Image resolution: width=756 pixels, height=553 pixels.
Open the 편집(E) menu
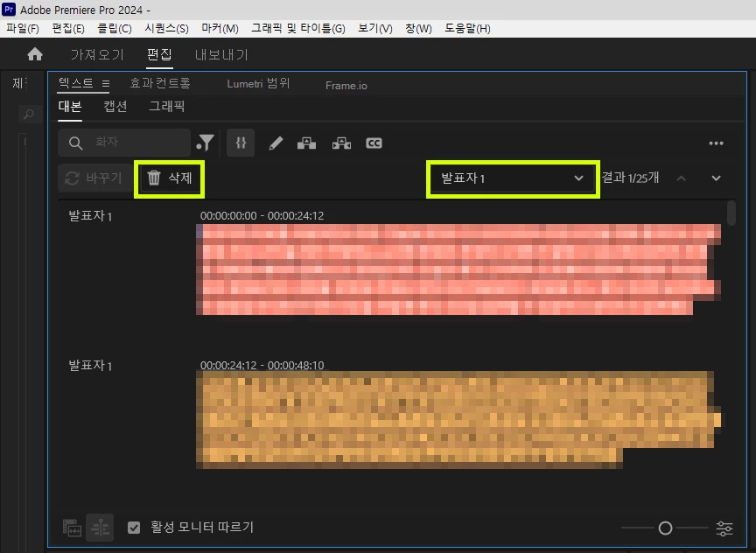coord(68,29)
